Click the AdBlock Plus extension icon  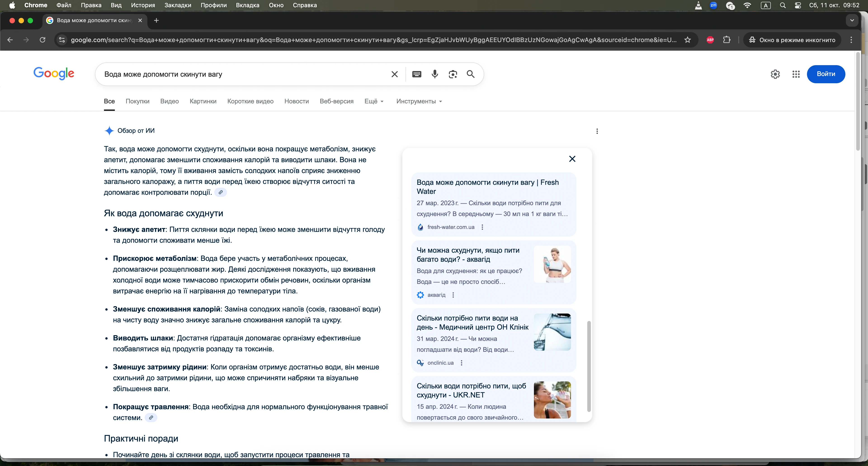click(x=710, y=40)
